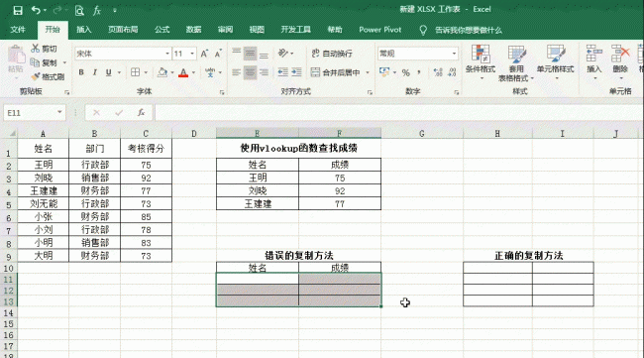Click the Delete cells (删除) icon
The image size is (644, 358).
pos(620,54)
